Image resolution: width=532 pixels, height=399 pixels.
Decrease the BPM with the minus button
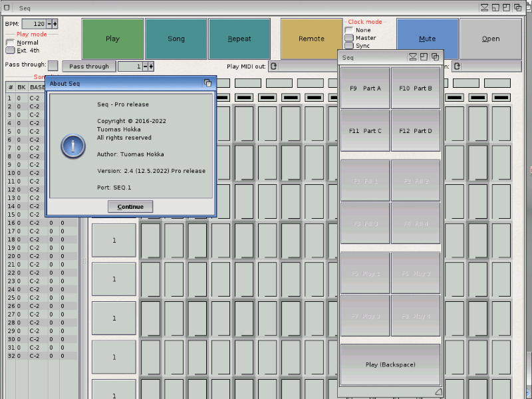(49, 24)
